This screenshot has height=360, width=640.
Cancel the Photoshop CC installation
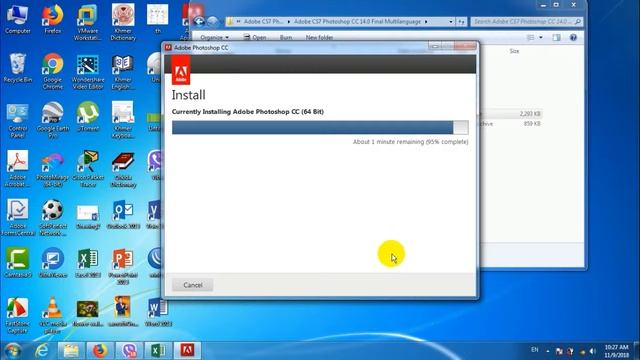(x=193, y=285)
